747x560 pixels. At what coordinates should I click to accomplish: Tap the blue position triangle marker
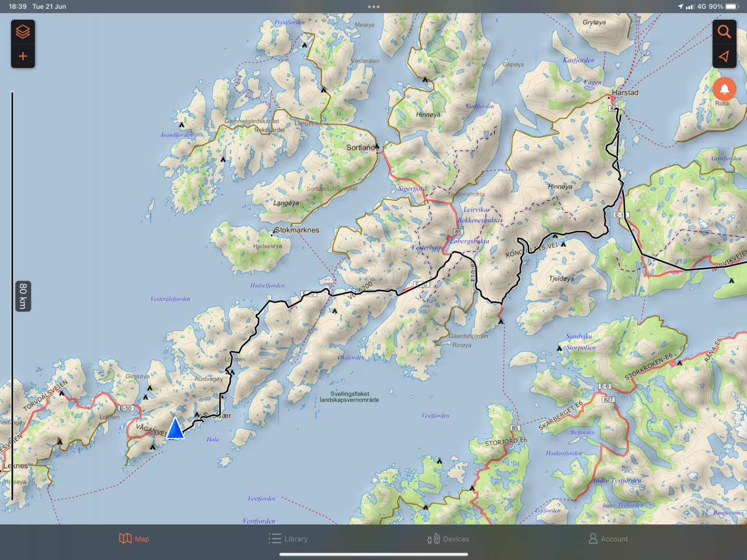[175, 429]
